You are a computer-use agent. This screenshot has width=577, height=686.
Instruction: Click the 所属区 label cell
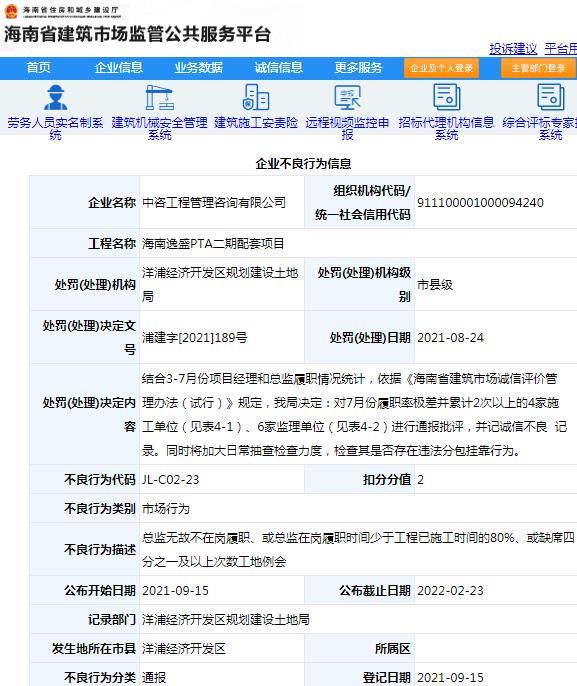[x=360, y=648]
